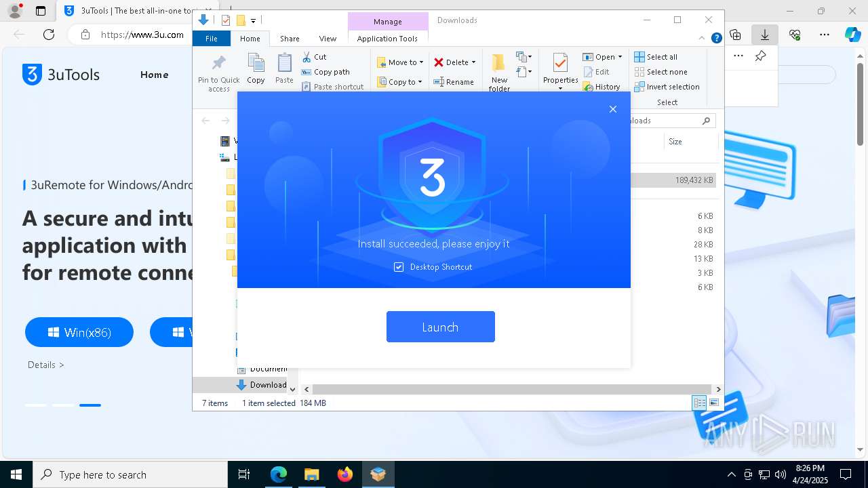This screenshot has width=868, height=488.
Task: Click the Explorer search box
Action: coord(668,121)
